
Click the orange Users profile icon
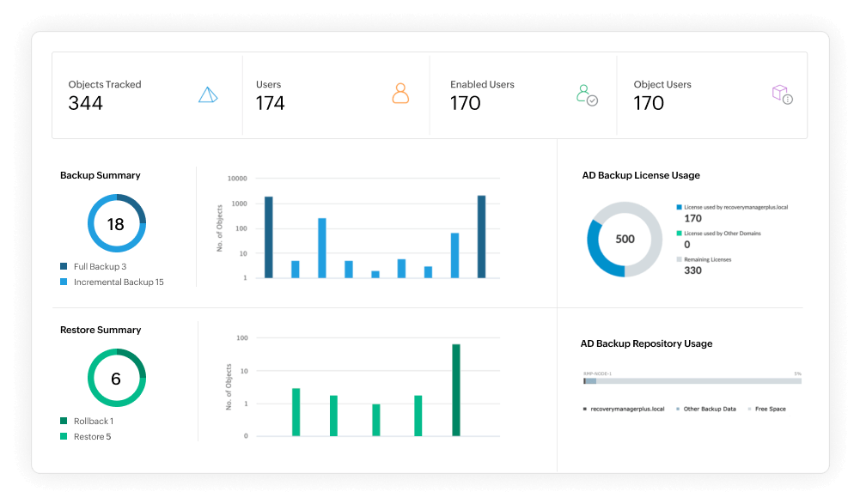point(400,93)
